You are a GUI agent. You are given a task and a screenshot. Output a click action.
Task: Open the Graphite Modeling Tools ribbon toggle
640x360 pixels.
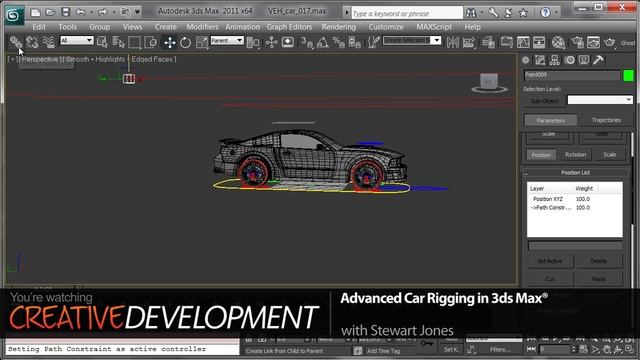pyautogui.click(x=507, y=42)
